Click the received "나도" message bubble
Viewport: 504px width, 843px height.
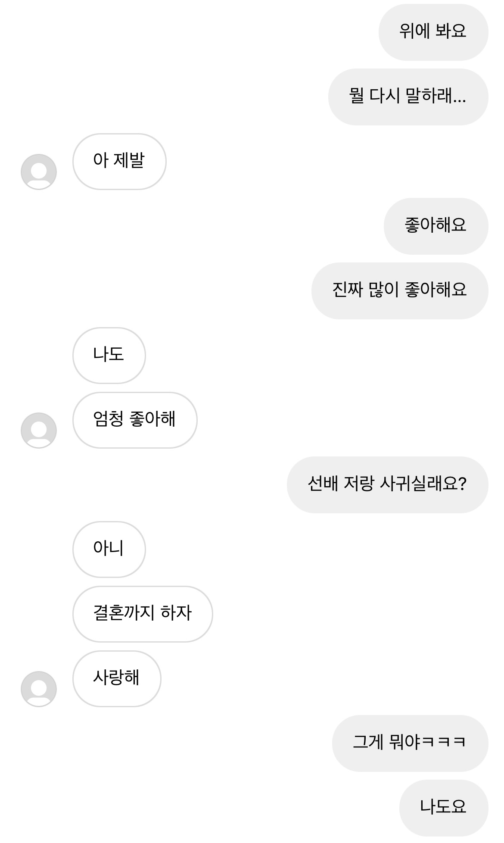point(109,355)
